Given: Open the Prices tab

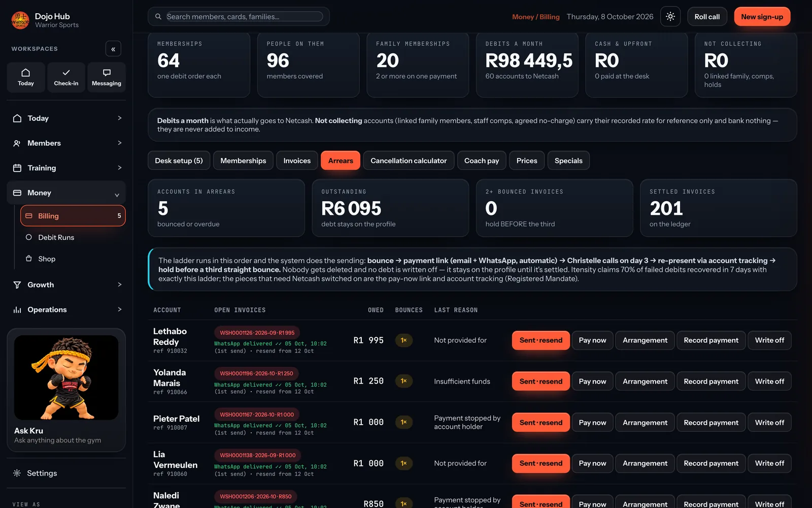Looking at the screenshot, I should click(527, 161).
